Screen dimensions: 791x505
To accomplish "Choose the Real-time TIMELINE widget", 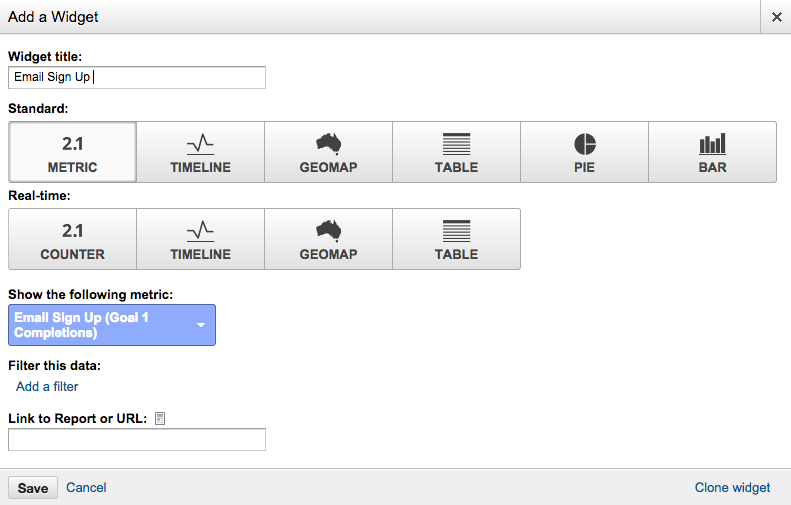I will [200, 239].
